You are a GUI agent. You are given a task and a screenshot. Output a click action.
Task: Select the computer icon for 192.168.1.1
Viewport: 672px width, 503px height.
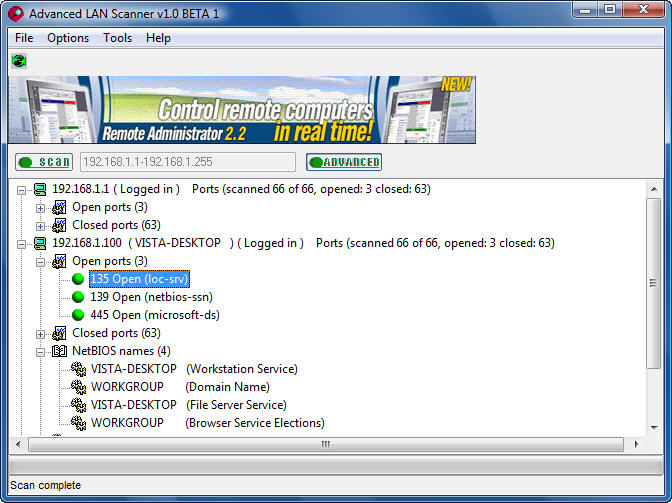coord(40,189)
